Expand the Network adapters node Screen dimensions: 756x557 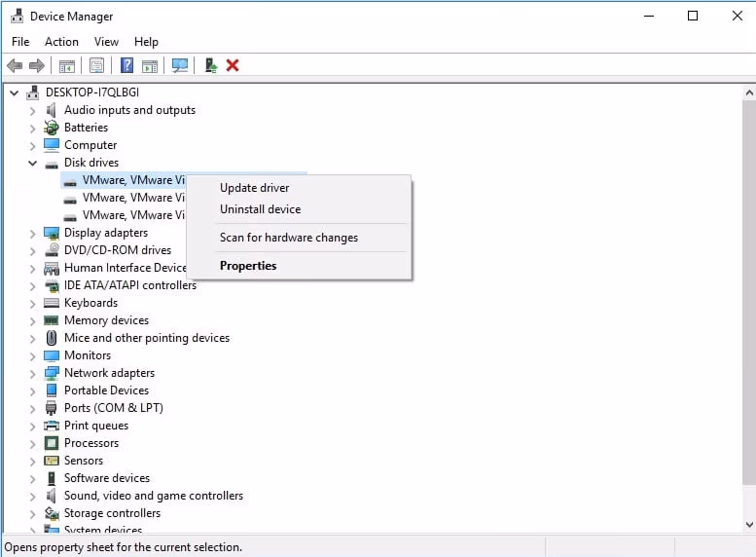coord(32,373)
